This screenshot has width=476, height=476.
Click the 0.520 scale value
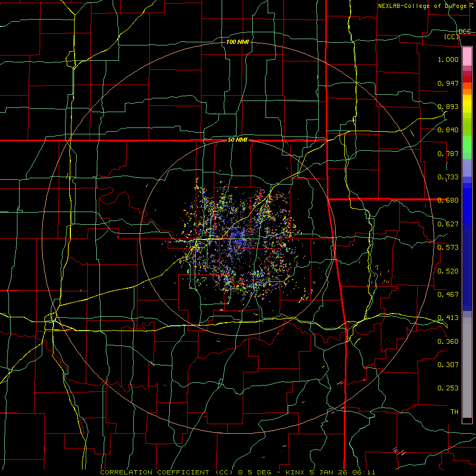[448, 271]
